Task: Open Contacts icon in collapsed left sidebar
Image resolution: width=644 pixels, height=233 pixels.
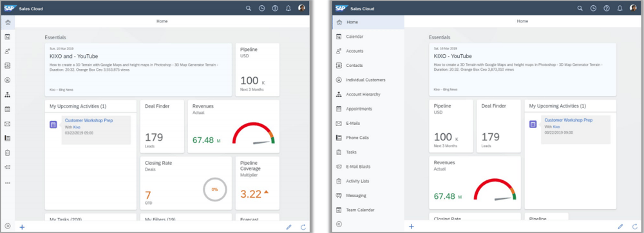Action: (x=7, y=66)
